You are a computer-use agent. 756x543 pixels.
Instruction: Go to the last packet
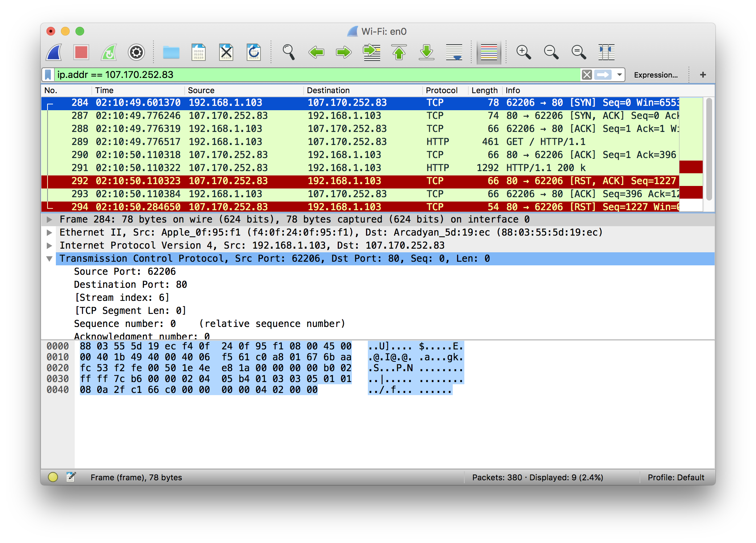[x=427, y=53]
